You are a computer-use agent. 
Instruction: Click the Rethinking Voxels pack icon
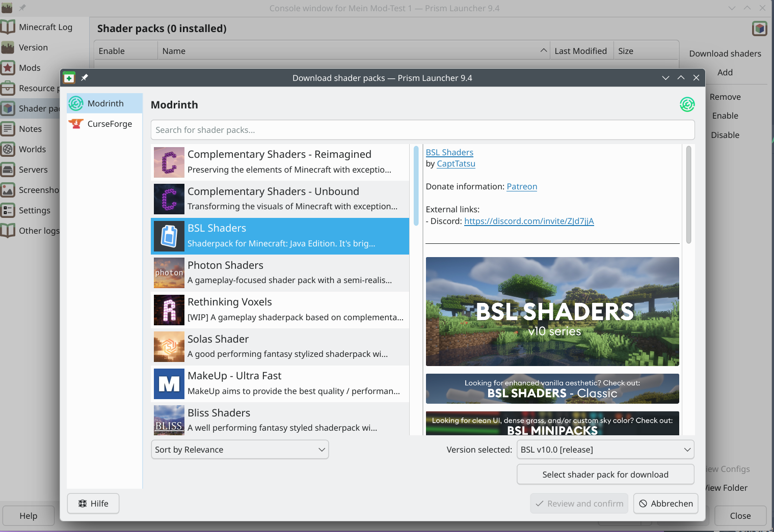169,310
